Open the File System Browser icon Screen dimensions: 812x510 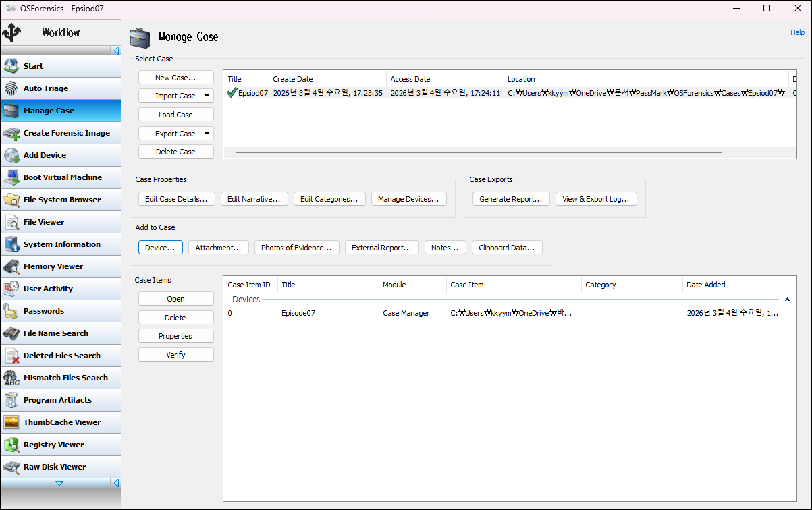coord(11,200)
